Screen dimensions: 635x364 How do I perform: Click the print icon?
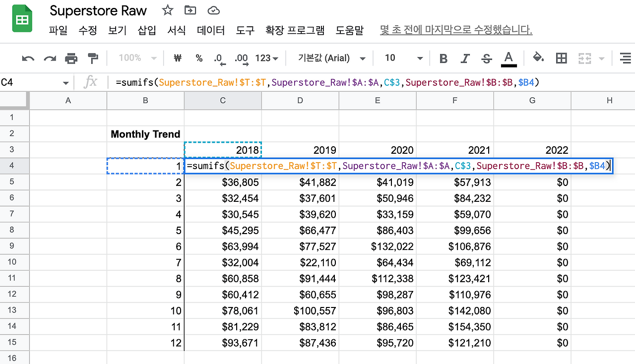[71, 58]
